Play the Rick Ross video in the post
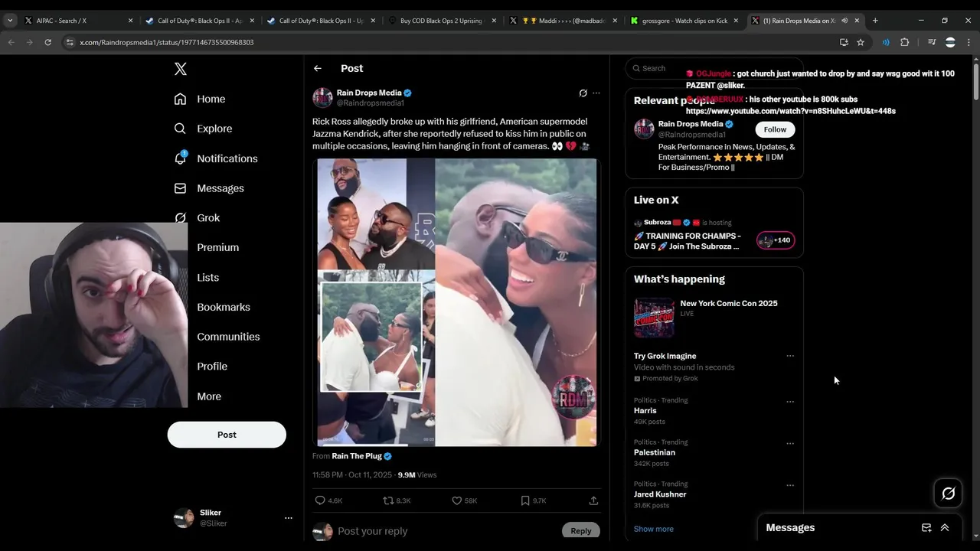Image resolution: width=980 pixels, height=551 pixels. tap(457, 302)
